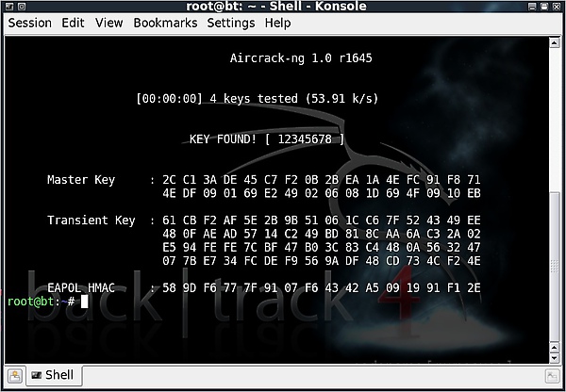Click the Master Key label
The height and width of the screenshot is (392, 566).
pos(81,180)
